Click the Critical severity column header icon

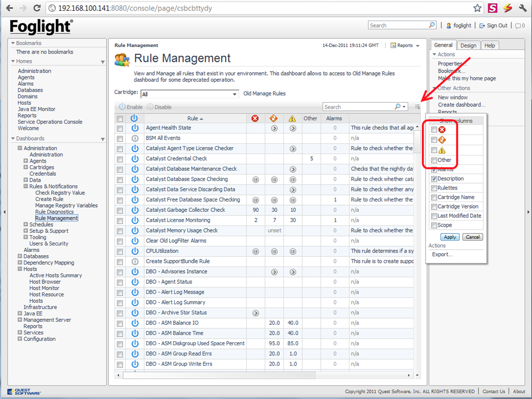(x=274, y=118)
